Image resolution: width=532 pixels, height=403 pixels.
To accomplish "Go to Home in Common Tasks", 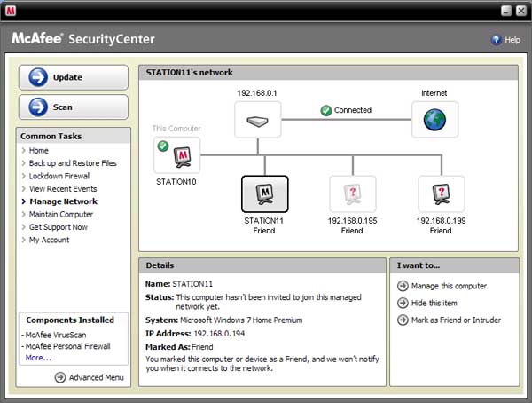I will pos(39,151).
